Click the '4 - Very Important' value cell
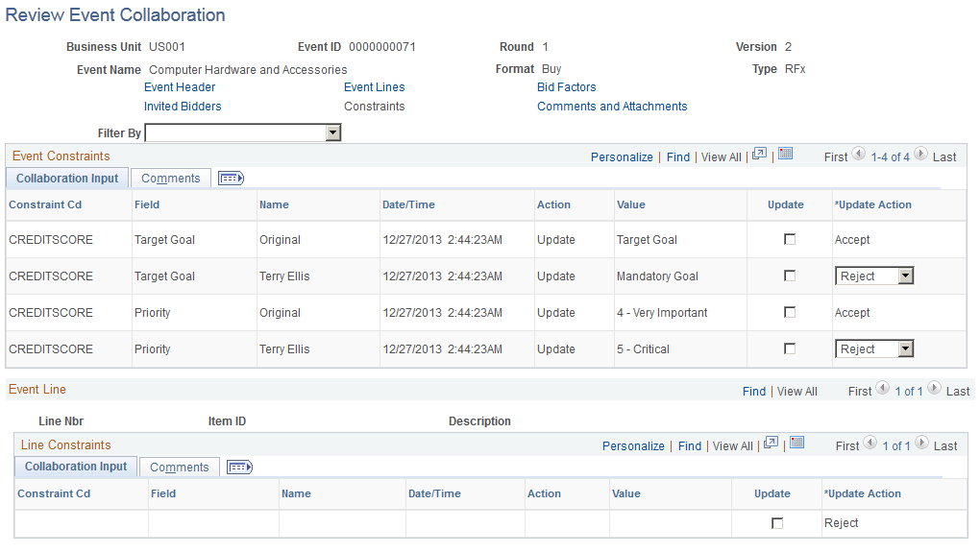Image resolution: width=980 pixels, height=552 pixels. click(x=662, y=313)
